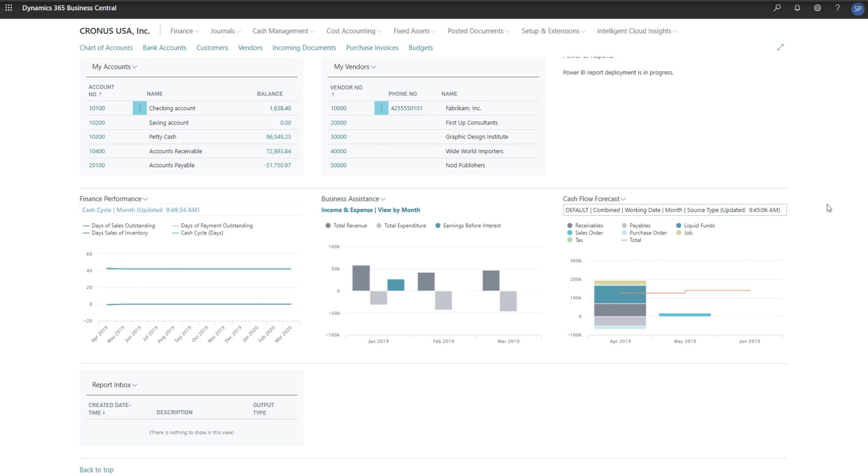Sort by Created Date-Time column header
Image resolution: width=868 pixels, height=476 pixels.
click(110, 409)
